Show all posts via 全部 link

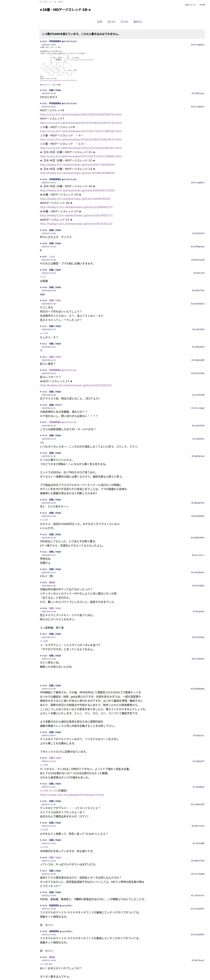[x=99, y=22]
